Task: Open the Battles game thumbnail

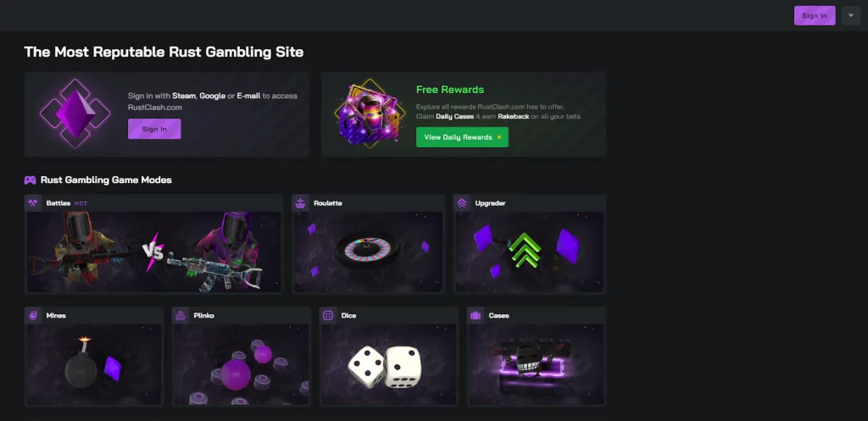Action: 154,252
